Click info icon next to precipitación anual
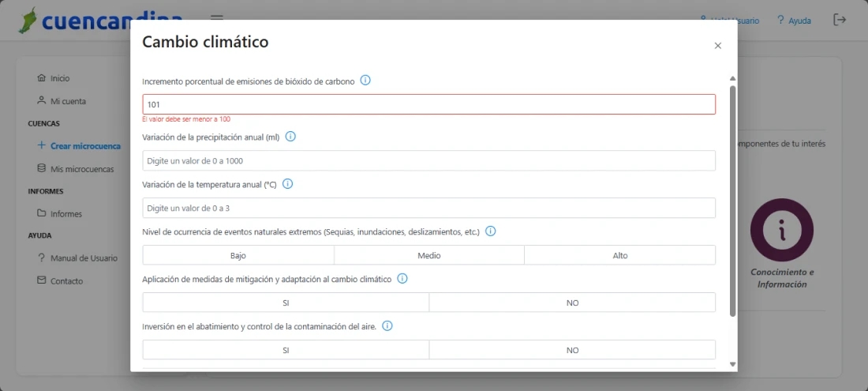 [290, 137]
